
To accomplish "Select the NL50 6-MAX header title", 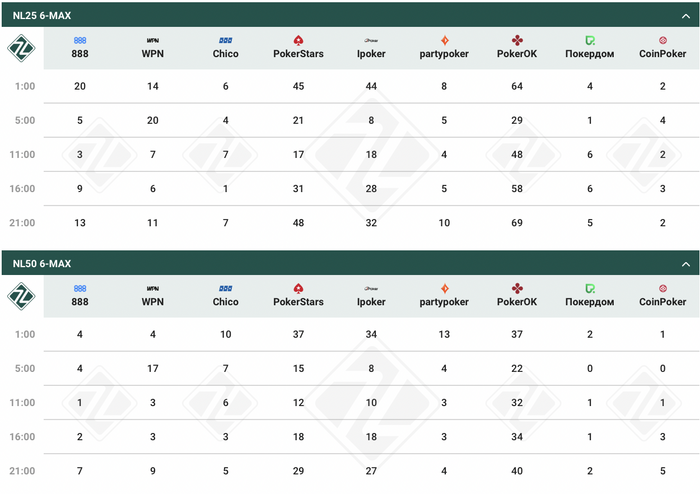I will coord(42,264).
